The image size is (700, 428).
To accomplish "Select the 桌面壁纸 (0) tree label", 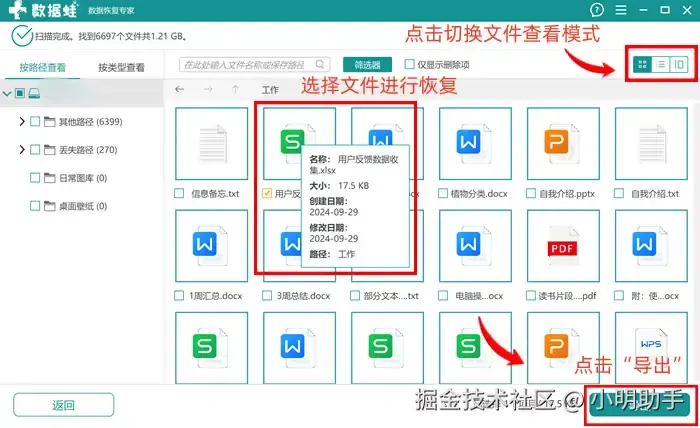I will pos(83,206).
